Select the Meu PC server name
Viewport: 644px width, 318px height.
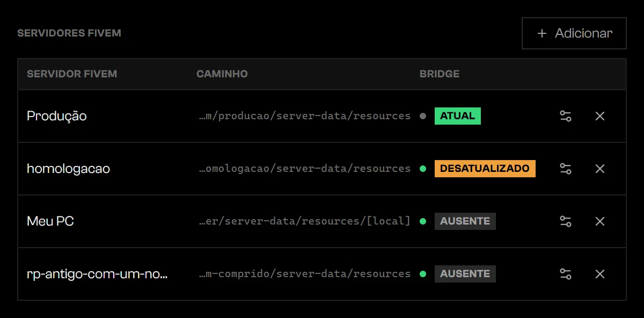pos(50,221)
